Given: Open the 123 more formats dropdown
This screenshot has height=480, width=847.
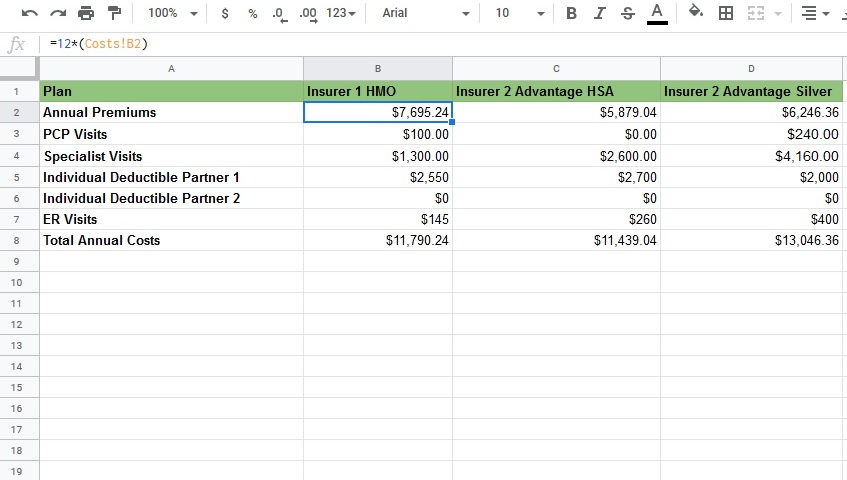Looking at the screenshot, I should point(341,13).
